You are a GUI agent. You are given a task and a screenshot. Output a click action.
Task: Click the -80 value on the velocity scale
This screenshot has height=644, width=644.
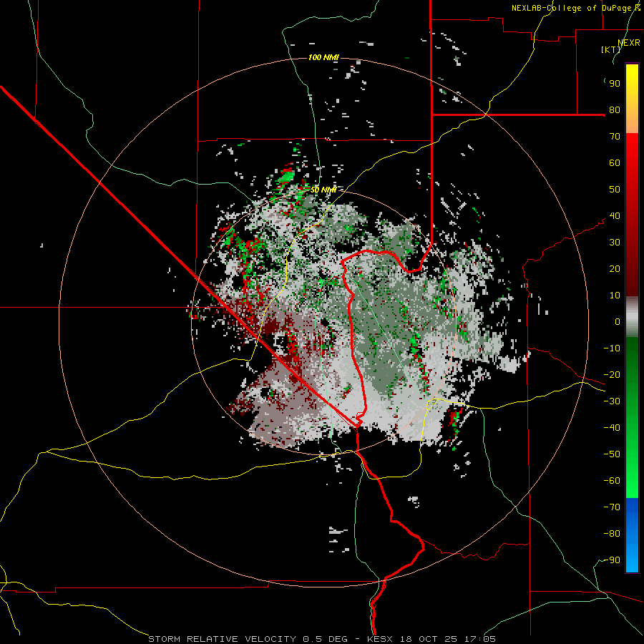(x=612, y=534)
